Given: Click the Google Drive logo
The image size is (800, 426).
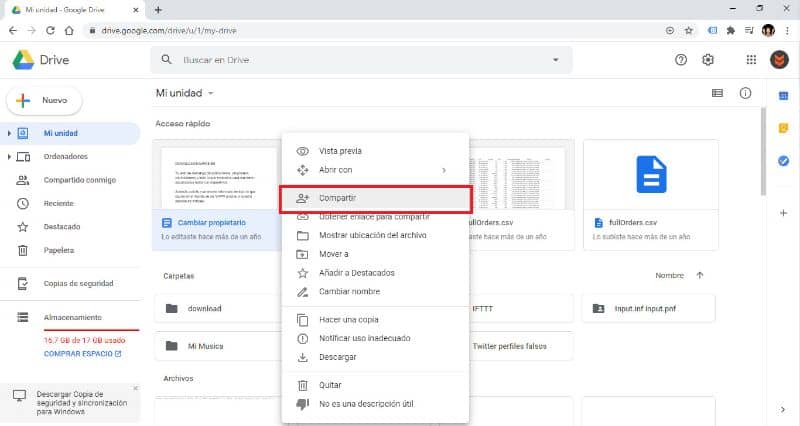Looking at the screenshot, I should point(23,60).
